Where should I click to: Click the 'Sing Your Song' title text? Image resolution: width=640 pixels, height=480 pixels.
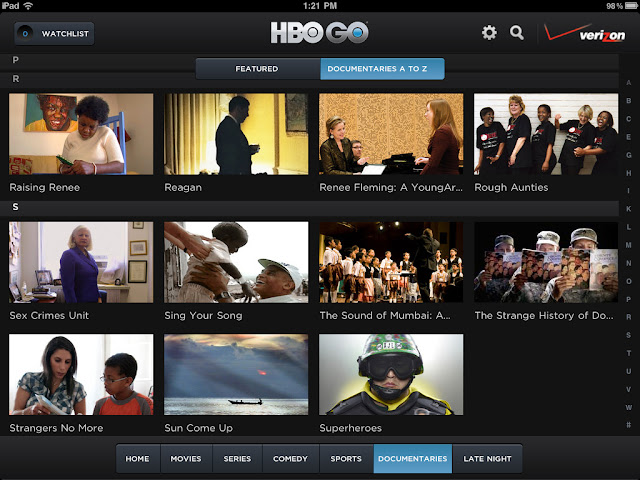(203, 316)
